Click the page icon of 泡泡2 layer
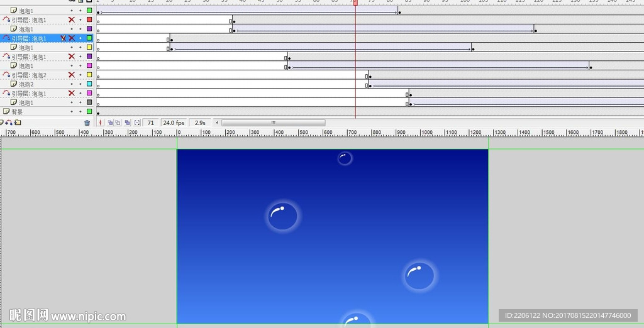Screen dimensions: 644x328 (x=14, y=84)
